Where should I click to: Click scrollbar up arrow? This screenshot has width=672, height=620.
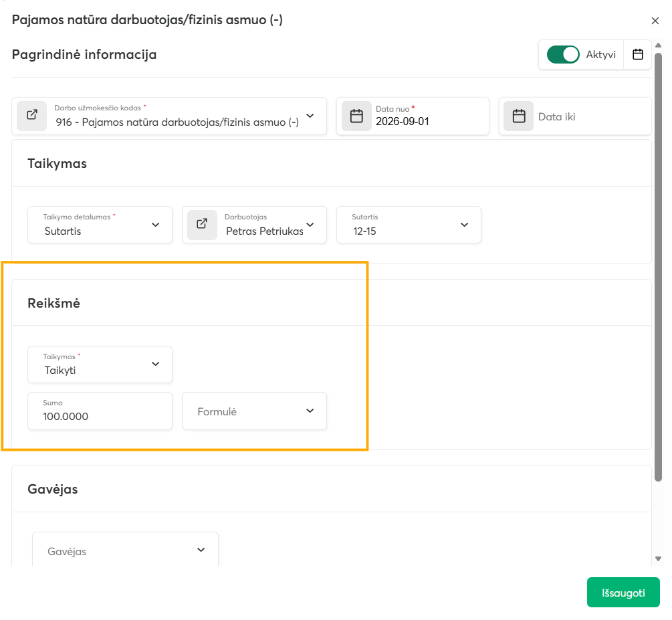pyautogui.click(x=658, y=45)
